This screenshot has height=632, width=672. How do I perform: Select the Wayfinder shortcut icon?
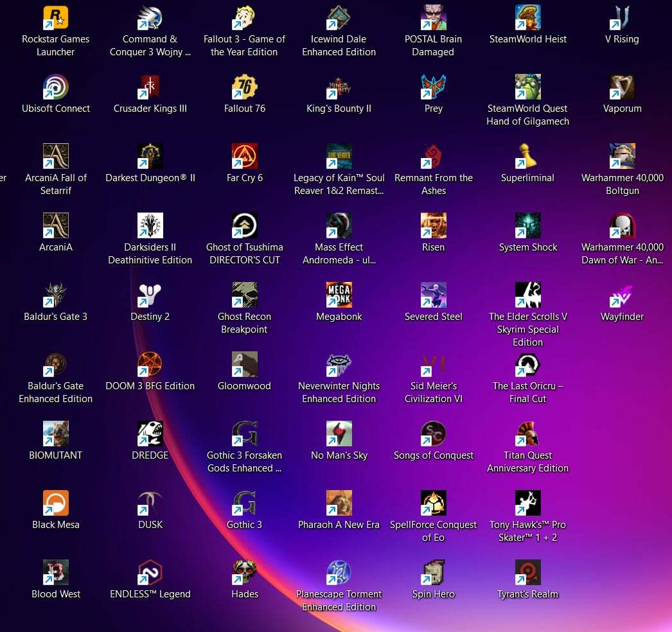(622, 295)
